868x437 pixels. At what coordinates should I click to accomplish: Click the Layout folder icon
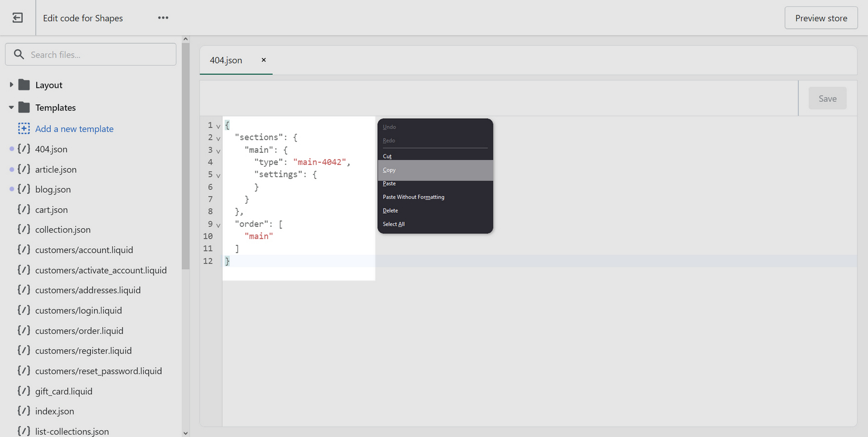tap(24, 85)
